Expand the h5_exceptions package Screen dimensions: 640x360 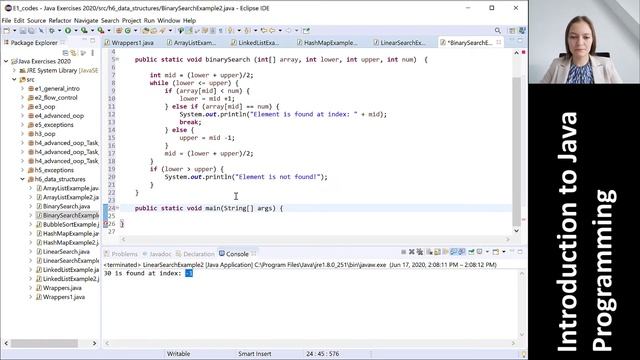coord(22,170)
